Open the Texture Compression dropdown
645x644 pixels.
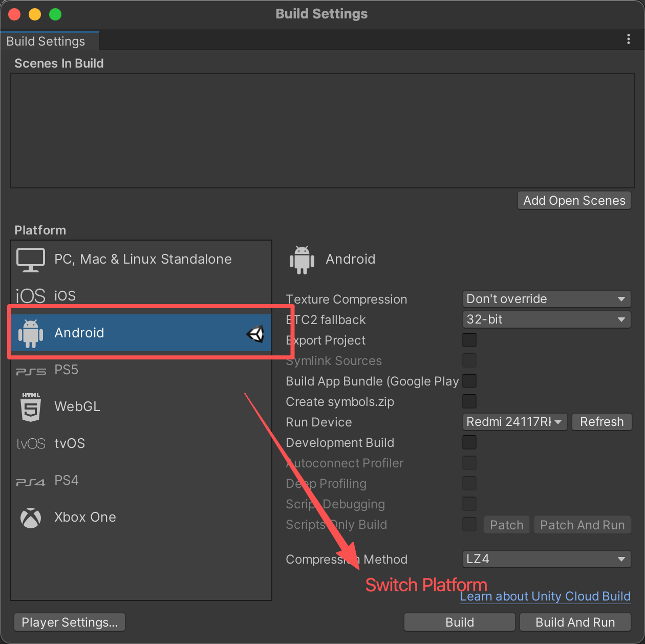pos(546,299)
